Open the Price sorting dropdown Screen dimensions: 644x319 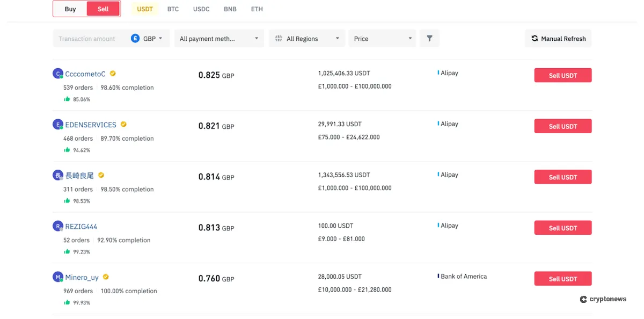point(382,38)
